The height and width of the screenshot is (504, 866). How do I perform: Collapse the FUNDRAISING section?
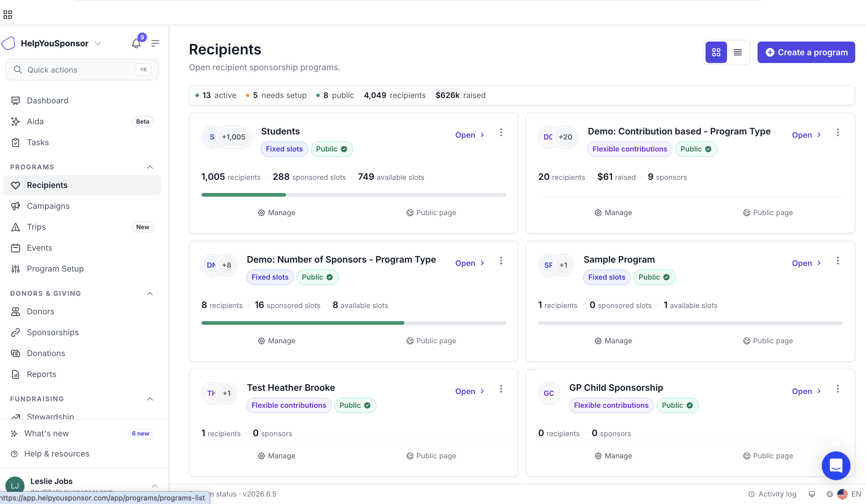[x=150, y=399]
